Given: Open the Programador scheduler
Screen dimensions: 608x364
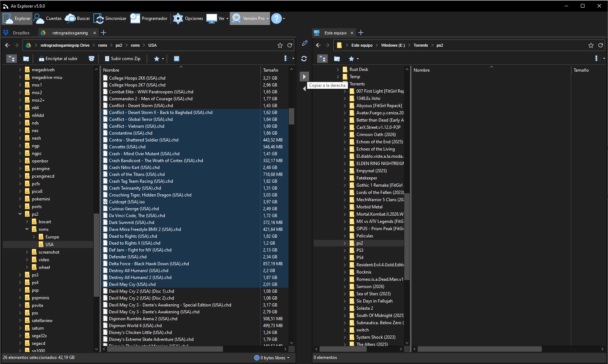Looking at the screenshot, I should point(149,18).
